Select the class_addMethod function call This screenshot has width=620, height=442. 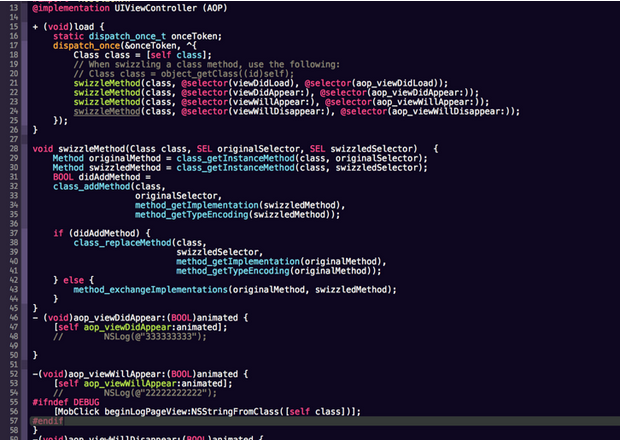coord(91,187)
